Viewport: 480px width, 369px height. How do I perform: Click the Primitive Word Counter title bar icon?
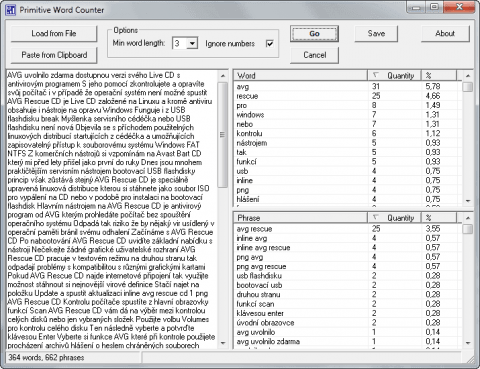click(x=11, y=10)
